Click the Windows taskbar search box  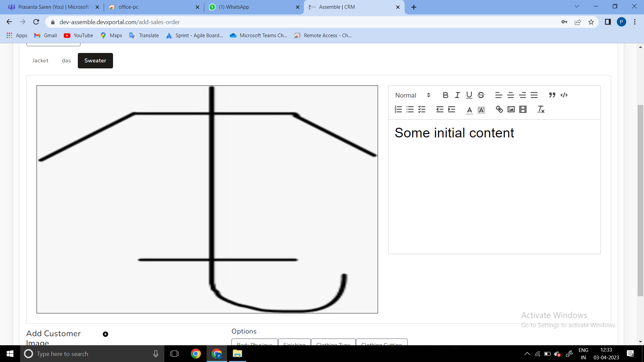click(x=91, y=354)
